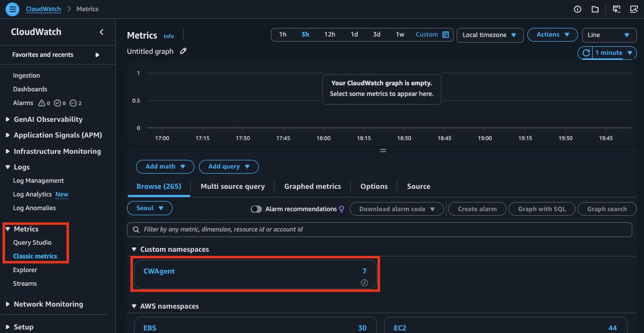
Task: Click the search magnifier icon in filter box
Action: (136, 229)
